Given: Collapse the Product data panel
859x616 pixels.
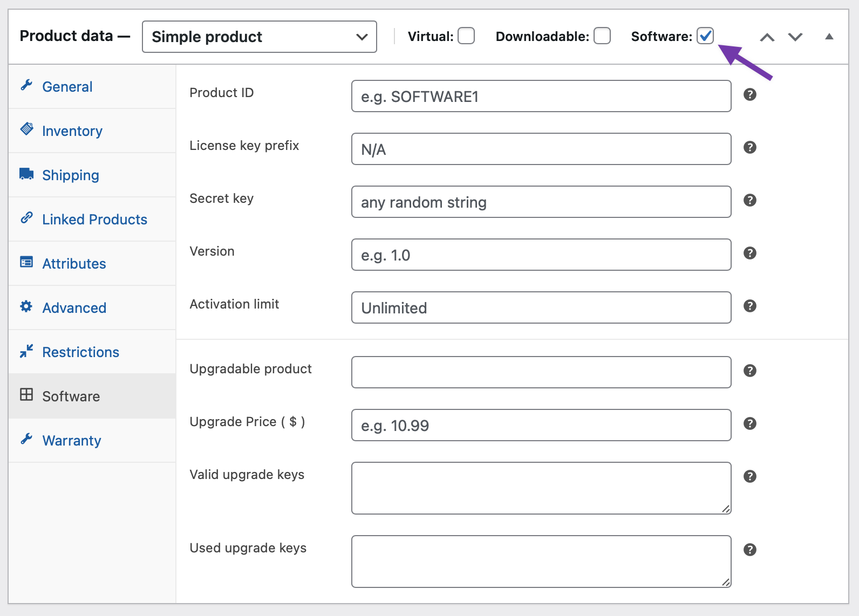Looking at the screenshot, I should [x=829, y=37].
